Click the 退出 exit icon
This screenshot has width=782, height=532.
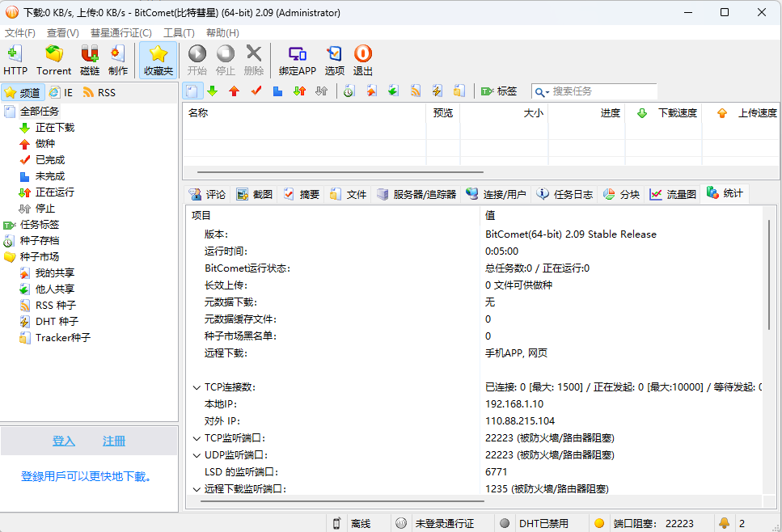tap(363, 61)
